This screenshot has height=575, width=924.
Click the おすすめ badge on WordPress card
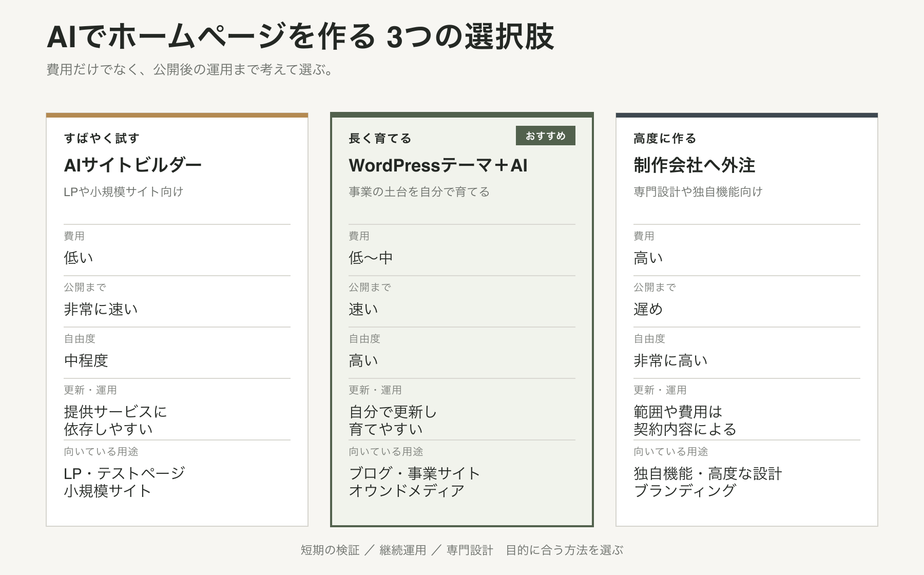coord(545,136)
